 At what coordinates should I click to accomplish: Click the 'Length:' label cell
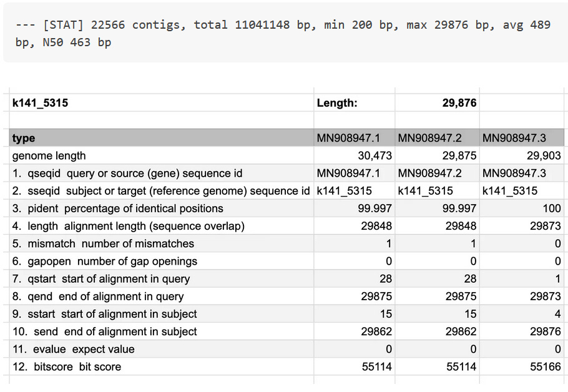(x=355, y=102)
